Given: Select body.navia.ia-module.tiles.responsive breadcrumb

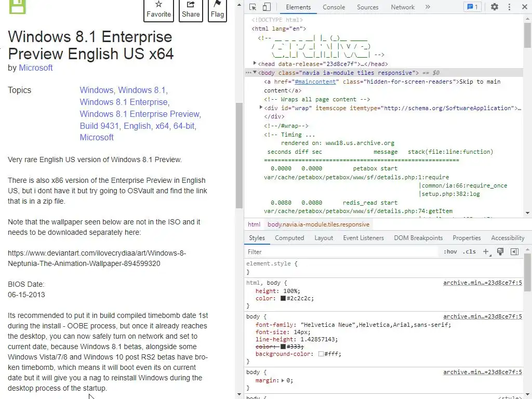Looking at the screenshot, I should (x=318, y=224).
